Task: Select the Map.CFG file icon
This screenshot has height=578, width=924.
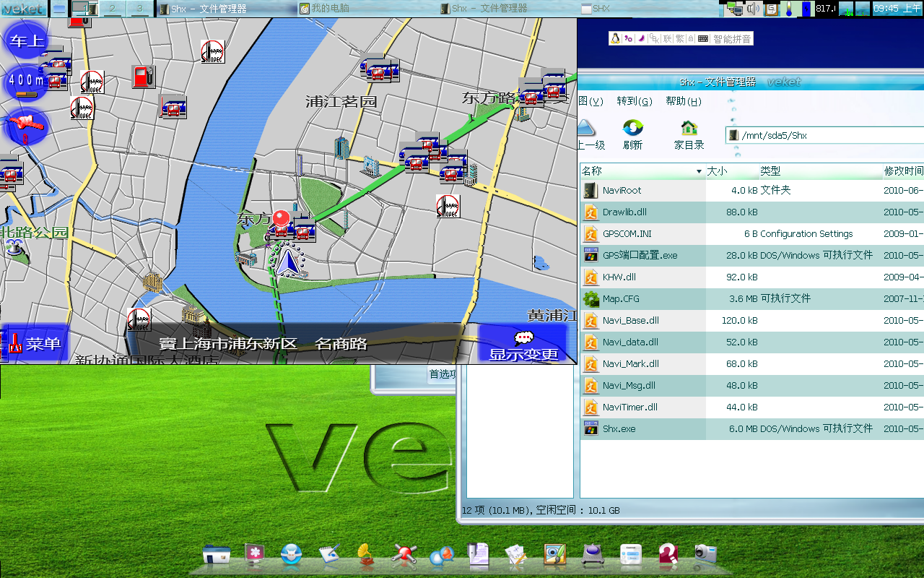Action: 591,298
